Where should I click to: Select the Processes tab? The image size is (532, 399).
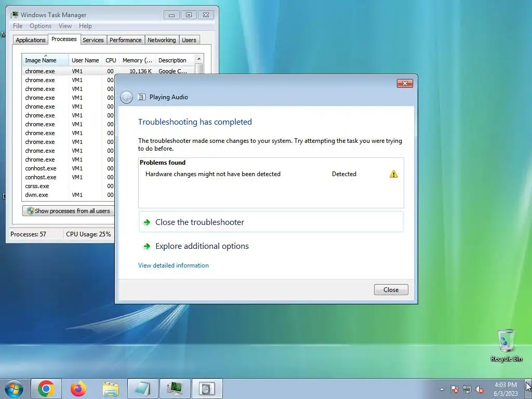tap(64, 39)
